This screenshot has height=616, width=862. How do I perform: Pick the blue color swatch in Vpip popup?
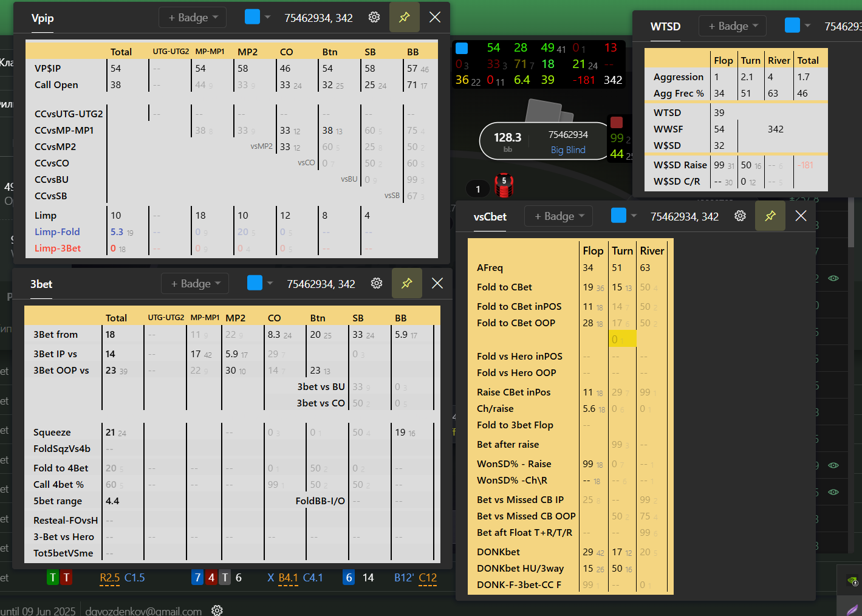click(252, 16)
